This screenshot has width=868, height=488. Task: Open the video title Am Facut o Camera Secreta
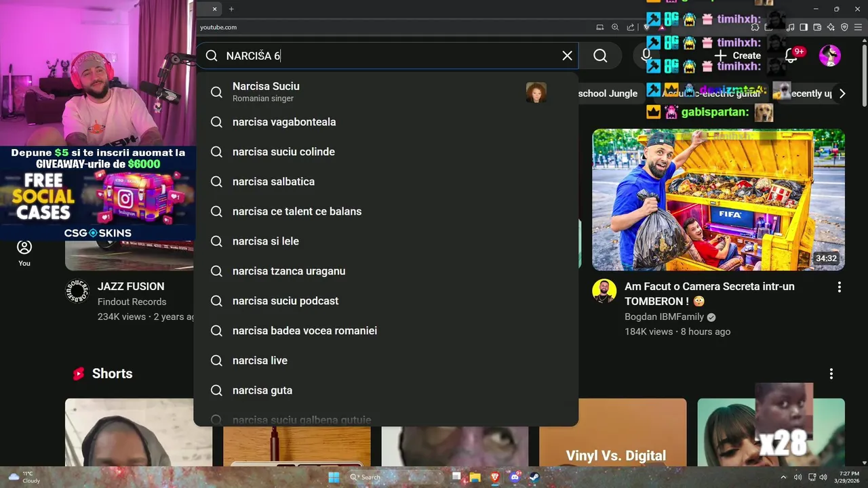point(709,293)
